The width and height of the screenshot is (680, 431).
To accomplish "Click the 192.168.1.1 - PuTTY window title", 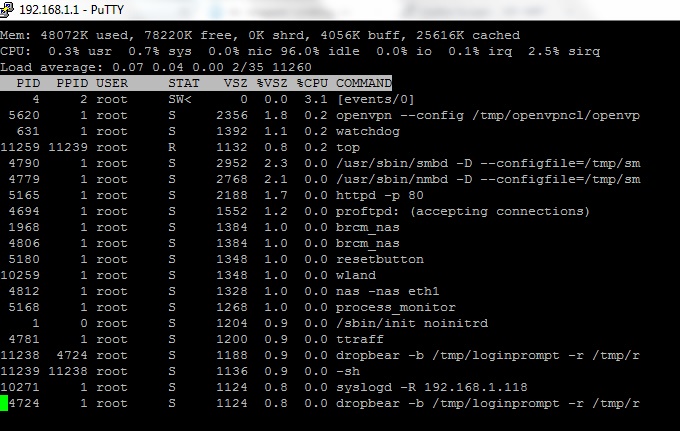I will click(x=72, y=10).
